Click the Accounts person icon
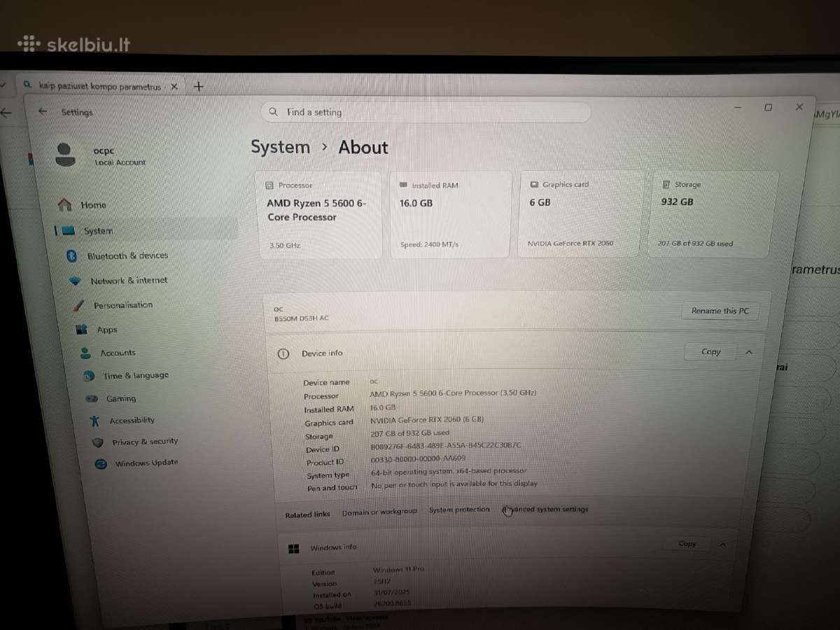 pyautogui.click(x=85, y=353)
